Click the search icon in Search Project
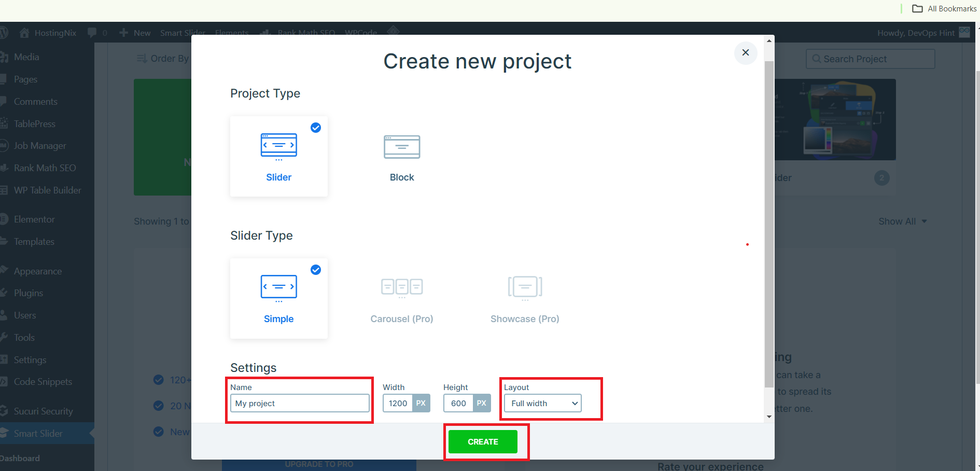The image size is (980, 471). [x=816, y=59]
